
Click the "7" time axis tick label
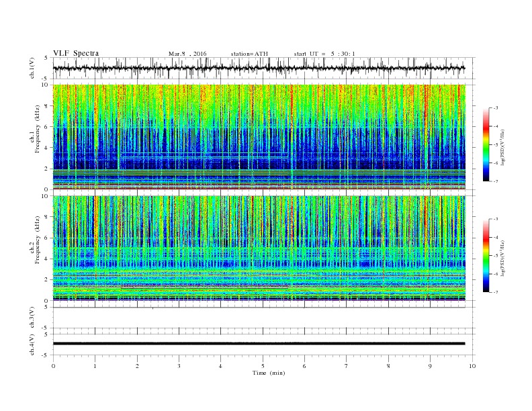click(x=347, y=366)
